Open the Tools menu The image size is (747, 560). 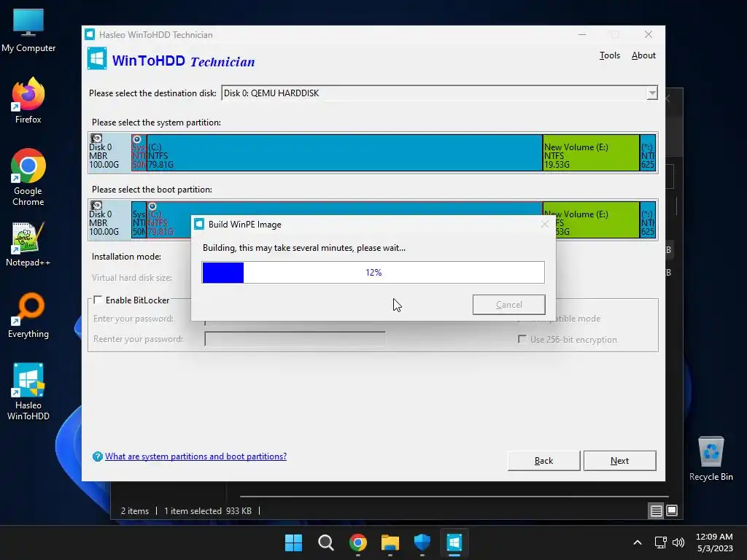coord(609,55)
